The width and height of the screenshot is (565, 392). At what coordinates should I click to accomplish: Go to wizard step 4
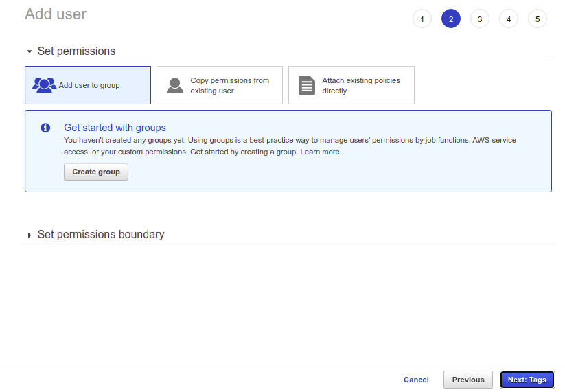tap(509, 19)
